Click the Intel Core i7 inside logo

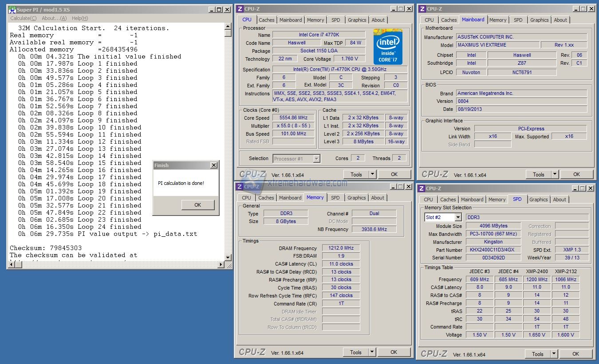coord(387,47)
